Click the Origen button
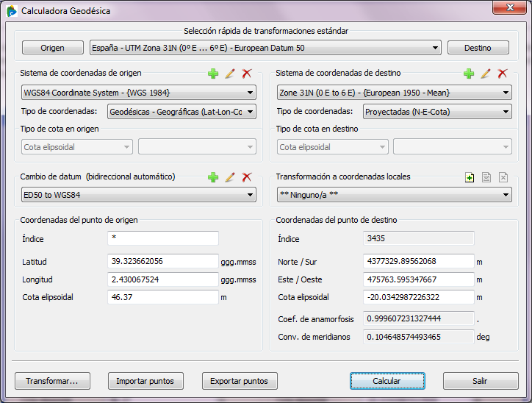The image size is (532, 403). tap(52, 48)
